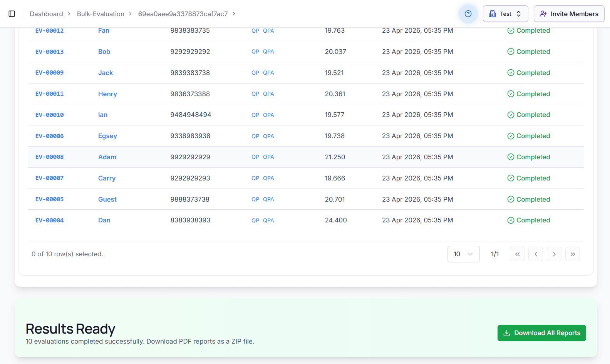Click Completed status check icon in Adam's row

pos(511,157)
